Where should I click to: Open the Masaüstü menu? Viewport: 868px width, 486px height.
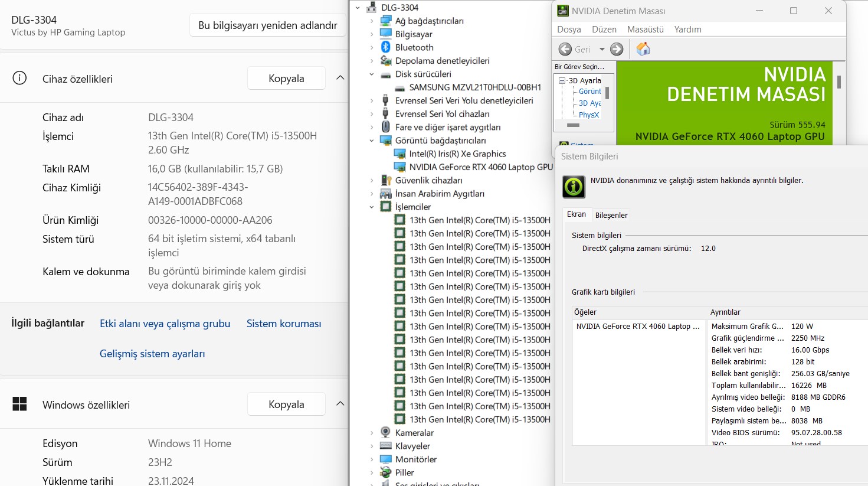pos(646,30)
